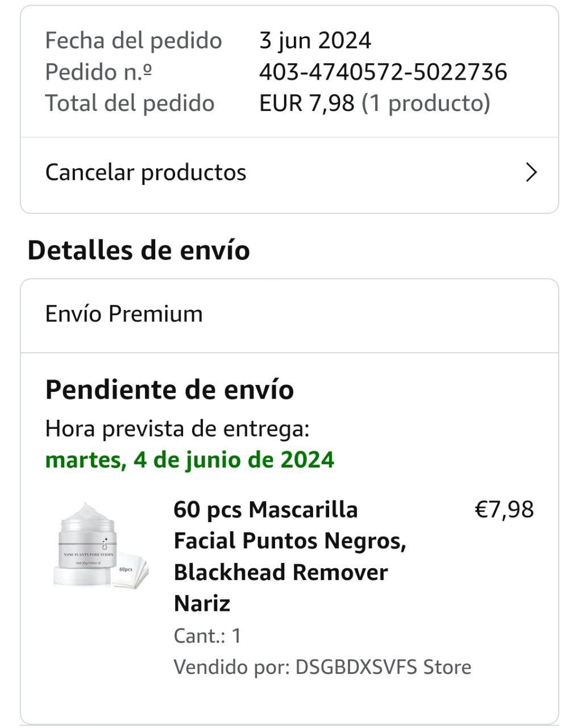
Task: Select the order date 3 jun 2024
Action: (315, 41)
